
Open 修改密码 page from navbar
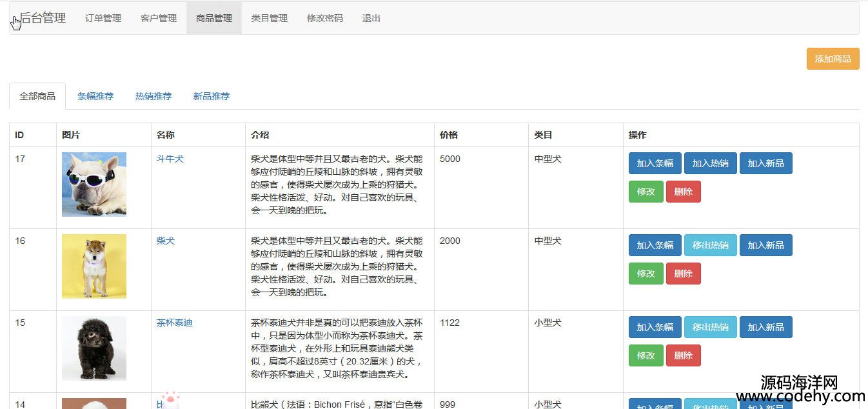[x=325, y=18]
